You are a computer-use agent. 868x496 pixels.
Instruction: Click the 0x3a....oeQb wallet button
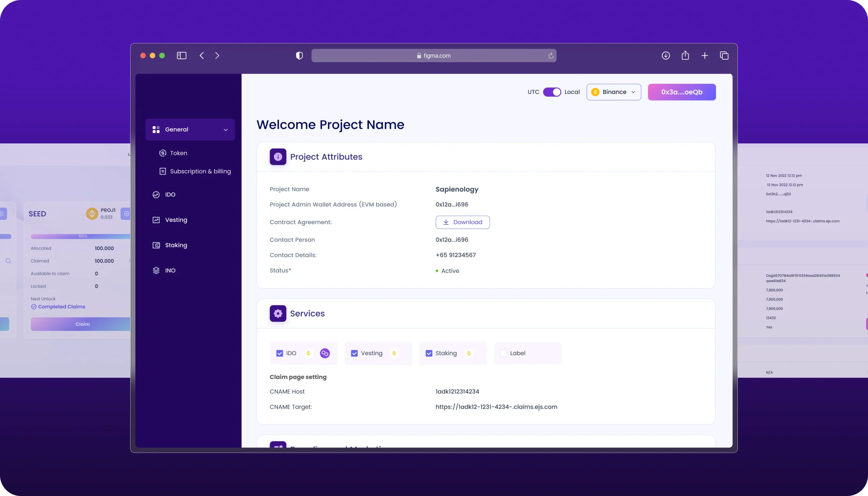681,92
